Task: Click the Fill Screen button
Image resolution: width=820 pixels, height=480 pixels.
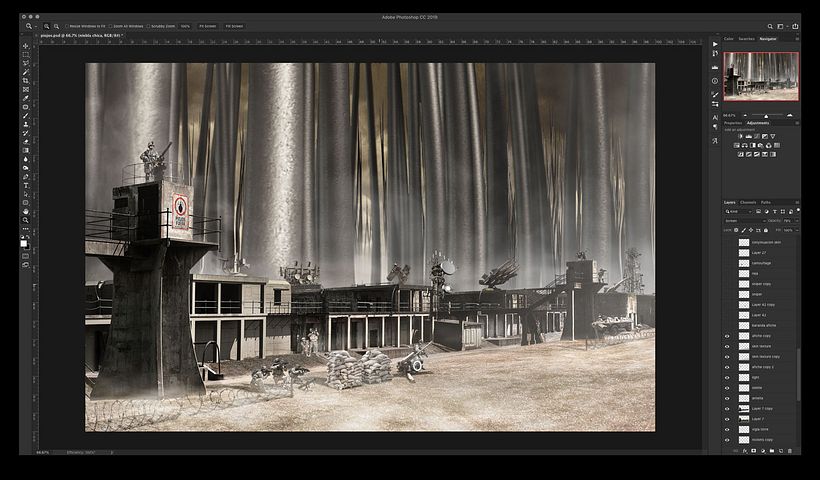Action: 234,26
